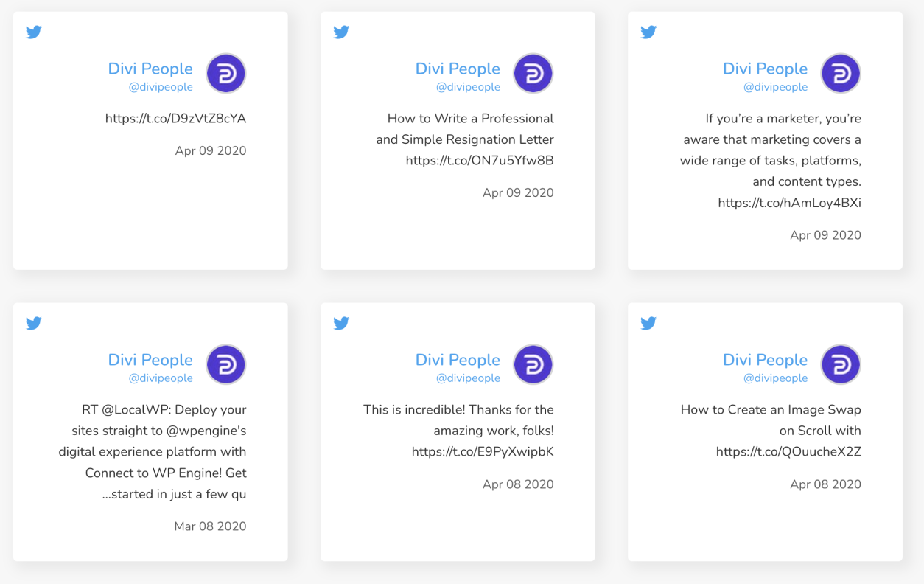924x584 pixels.
Task: Open the t.co/ON7u5Yfw8B resignation letter link
Action: point(480,161)
